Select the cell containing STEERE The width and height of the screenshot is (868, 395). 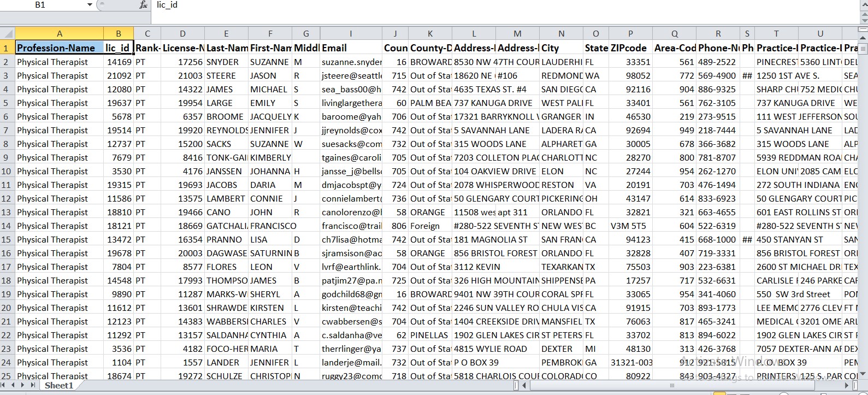(226, 75)
